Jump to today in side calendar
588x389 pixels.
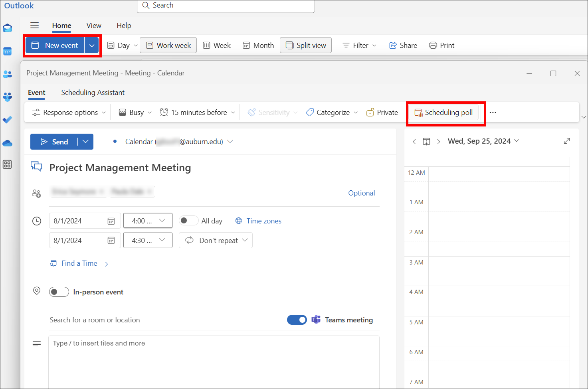point(426,142)
